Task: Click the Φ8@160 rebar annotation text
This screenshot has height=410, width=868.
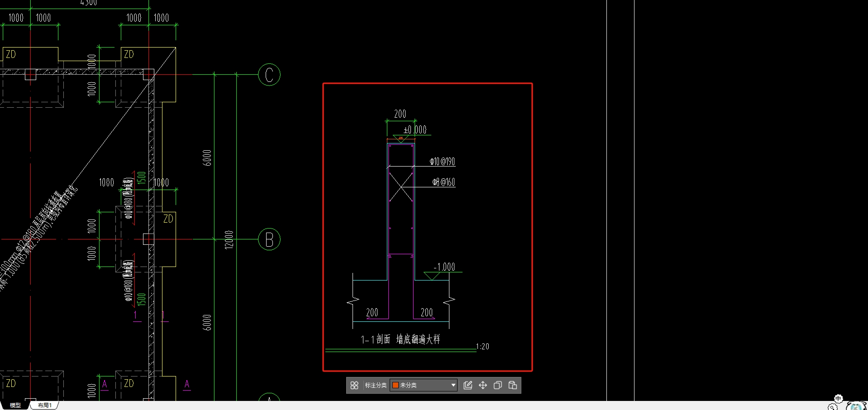Action: click(444, 182)
